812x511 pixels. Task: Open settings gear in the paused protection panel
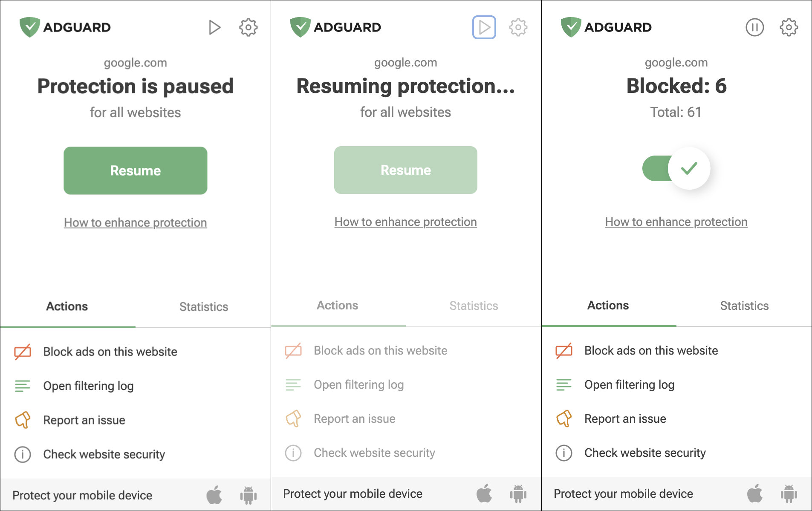[x=248, y=27]
